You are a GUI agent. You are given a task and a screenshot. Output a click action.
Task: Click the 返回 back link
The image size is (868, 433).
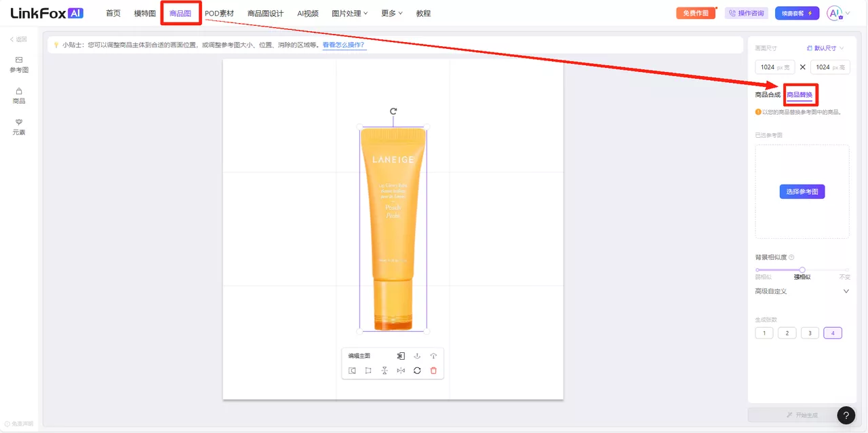pyautogui.click(x=18, y=39)
